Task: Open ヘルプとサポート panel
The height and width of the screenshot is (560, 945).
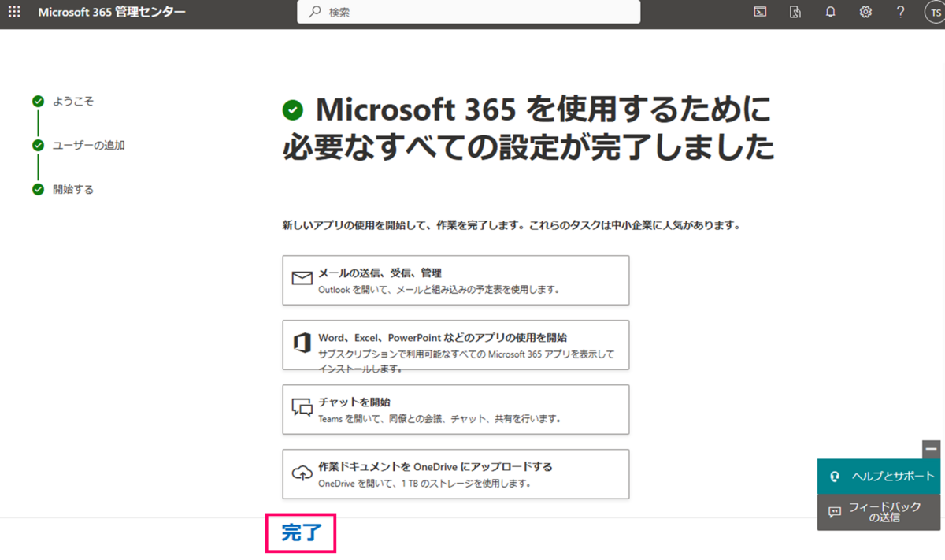Action: click(878, 477)
